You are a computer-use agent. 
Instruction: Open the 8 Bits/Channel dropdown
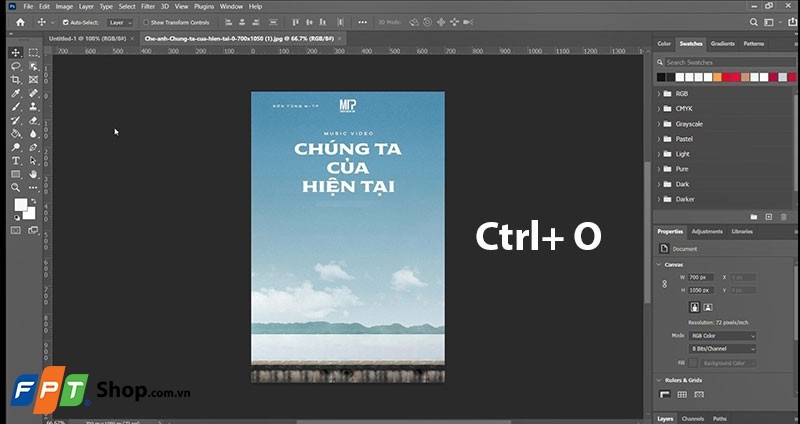click(722, 349)
